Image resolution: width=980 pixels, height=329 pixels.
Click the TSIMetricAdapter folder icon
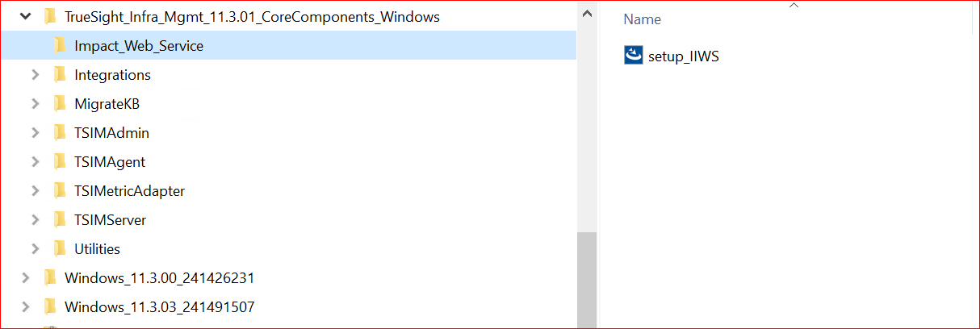point(60,191)
